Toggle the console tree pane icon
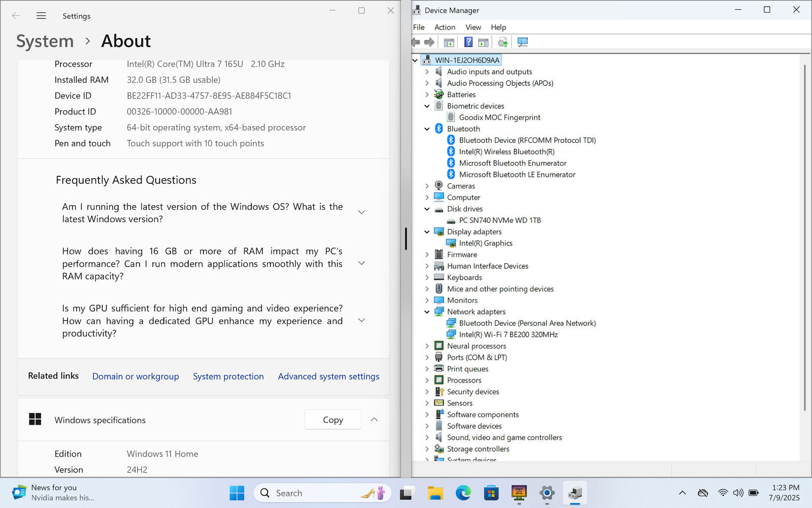The height and width of the screenshot is (508, 812). (x=449, y=42)
